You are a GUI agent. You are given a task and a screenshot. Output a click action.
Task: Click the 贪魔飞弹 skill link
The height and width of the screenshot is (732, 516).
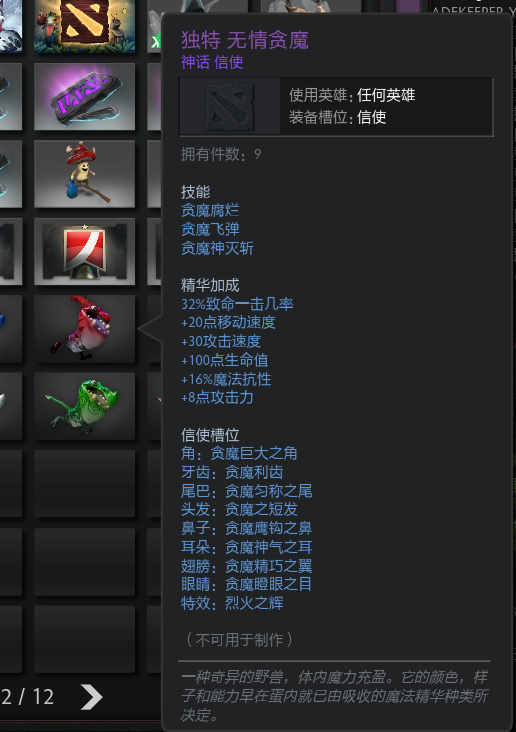210,229
